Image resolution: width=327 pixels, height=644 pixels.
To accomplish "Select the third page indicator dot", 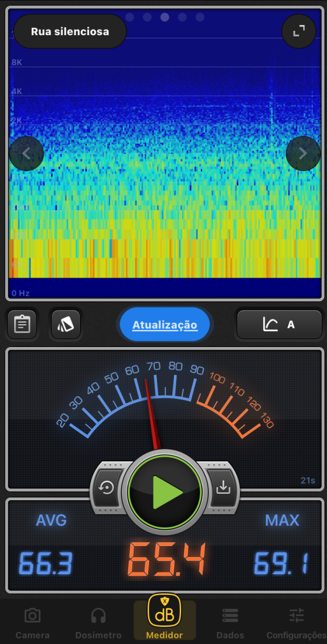I will (165, 17).
